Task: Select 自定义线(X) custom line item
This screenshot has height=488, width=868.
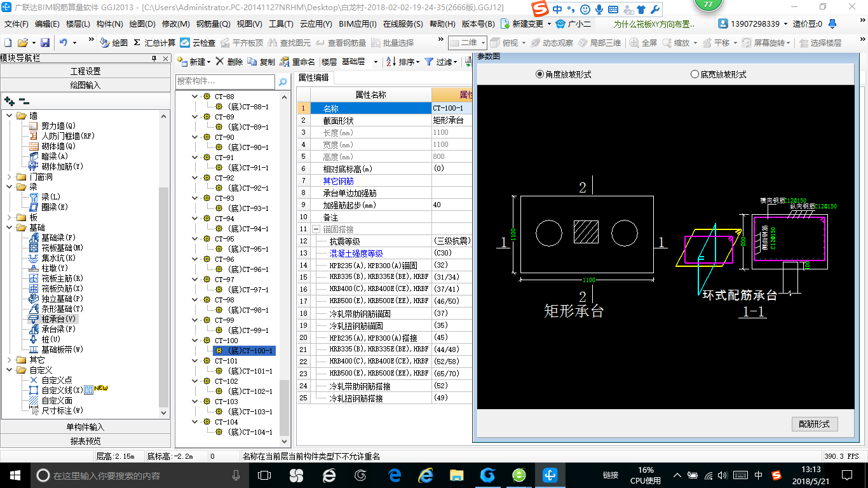Action: point(57,390)
